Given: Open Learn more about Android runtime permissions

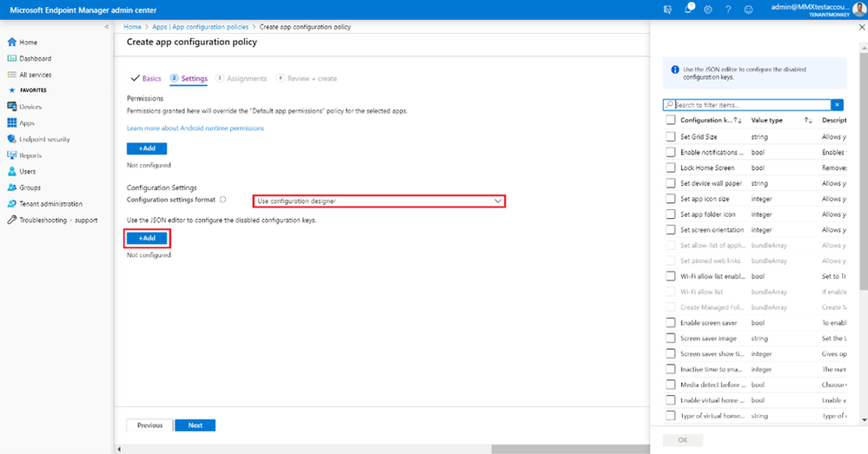Looking at the screenshot, I should (x=195, y=128).
